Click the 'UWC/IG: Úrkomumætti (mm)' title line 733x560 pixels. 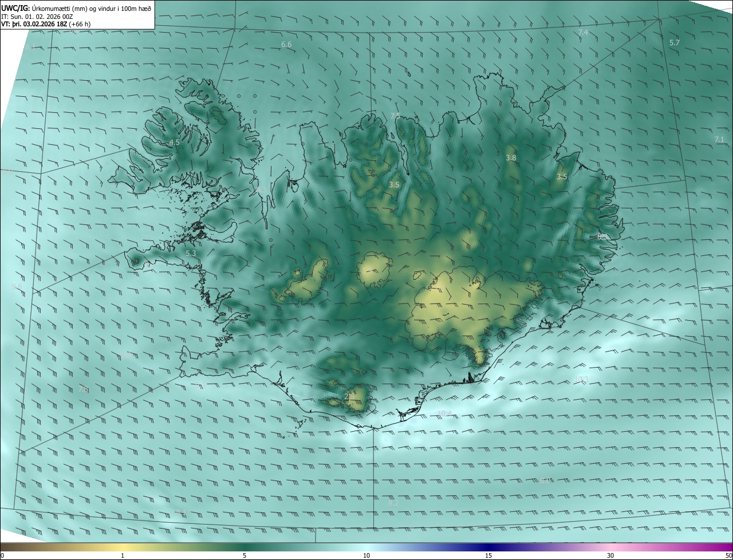(x=76, y=8)
